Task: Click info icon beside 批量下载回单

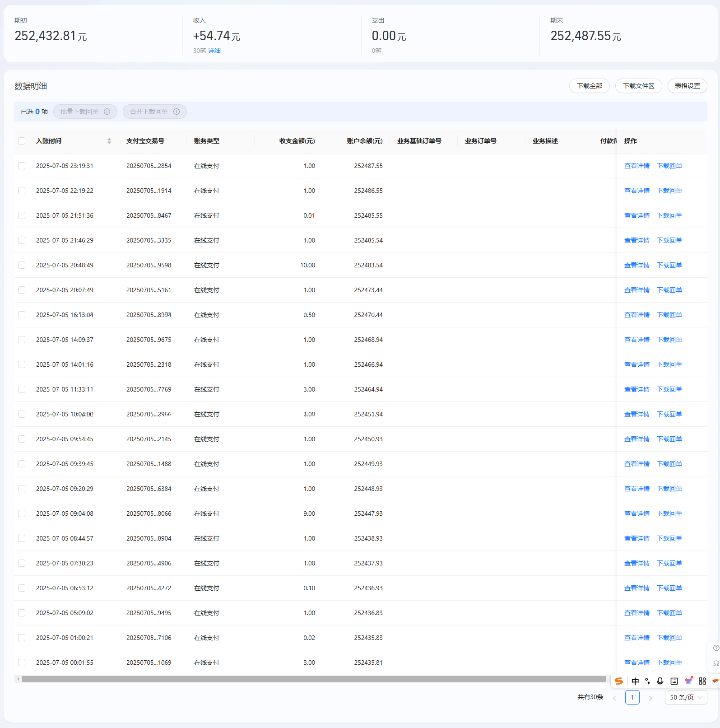Action: click(107, 112)
